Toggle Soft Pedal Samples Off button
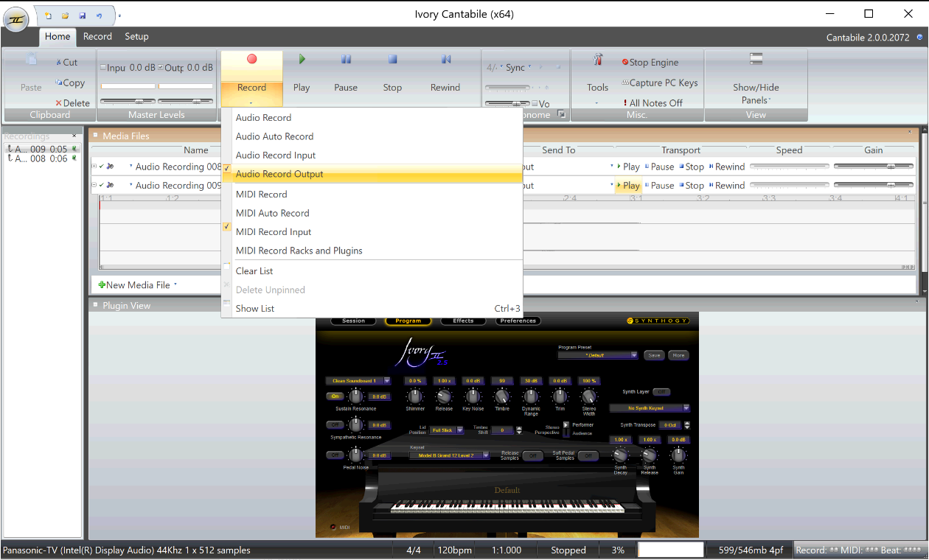Image resolution: width=929 pixels, height=560 pixels. click(x=588, y=456)
